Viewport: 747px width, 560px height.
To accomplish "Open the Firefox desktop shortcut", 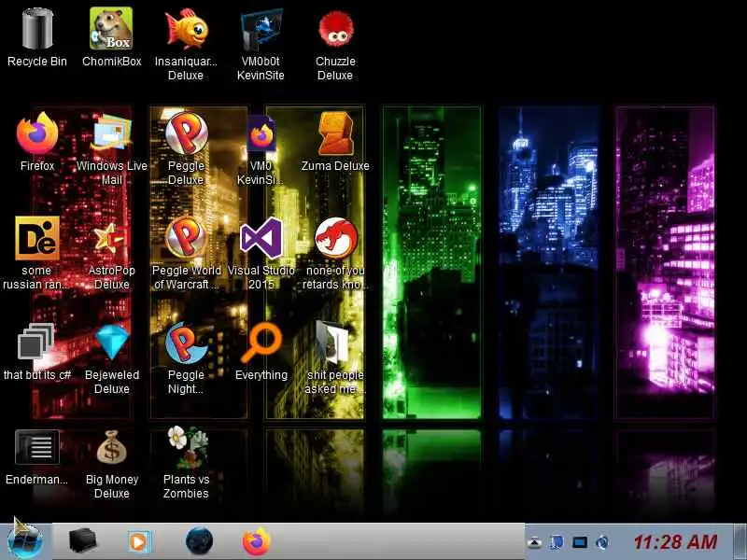I will pos(37,133).
